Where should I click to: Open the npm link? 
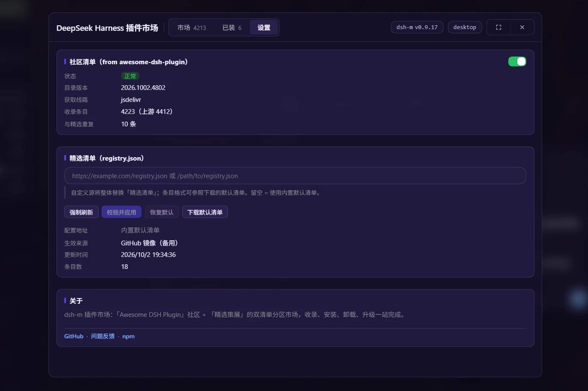[x=129, y=336]
